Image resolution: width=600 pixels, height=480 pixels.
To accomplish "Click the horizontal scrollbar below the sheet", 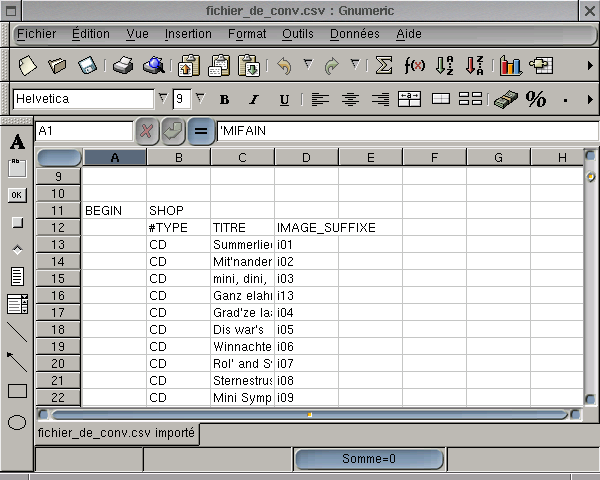I will point(309,413).
